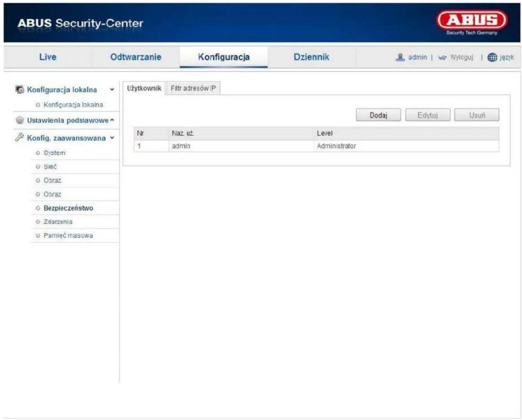The width and height of the screenshot is (522, 420).
Task: Open the Bezpieczeństwo settings item
Action: (x=68, y=209)
